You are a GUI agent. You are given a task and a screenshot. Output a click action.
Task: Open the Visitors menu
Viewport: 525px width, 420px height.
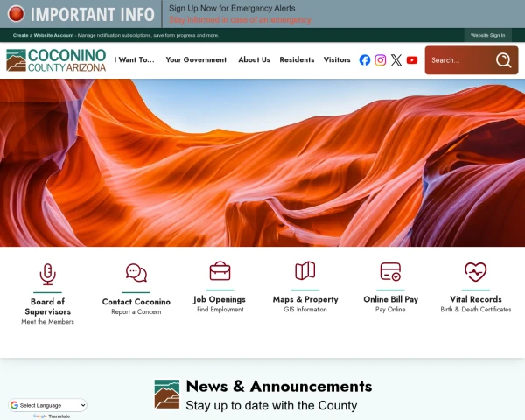point(337,59)
